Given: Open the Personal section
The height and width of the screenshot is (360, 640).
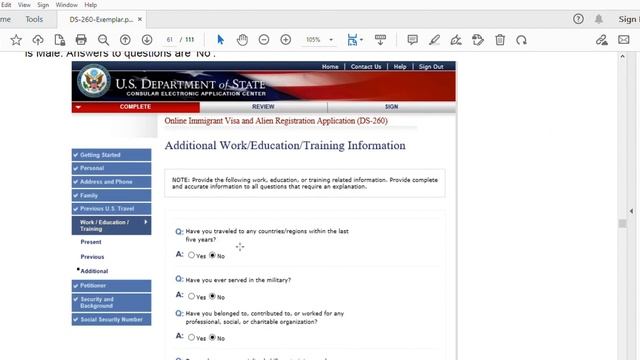Looking at the screenshot, I should coord(111,168).
